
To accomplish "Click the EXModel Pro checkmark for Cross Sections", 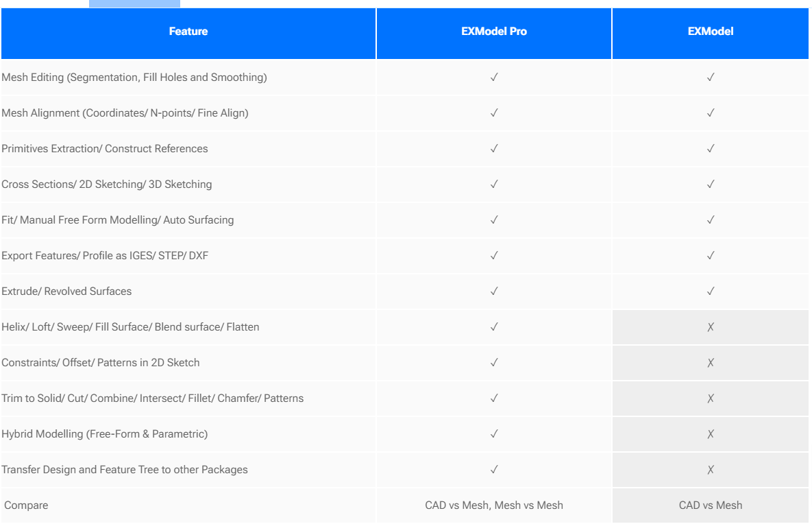I will coord(494,184).
